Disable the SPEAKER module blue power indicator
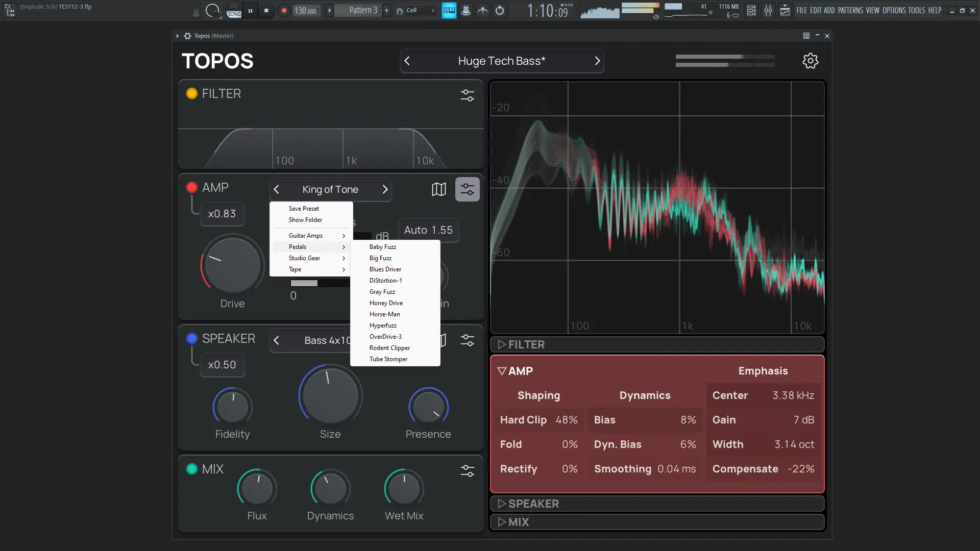The image size is (980, 551). click(x=192, y=338)
